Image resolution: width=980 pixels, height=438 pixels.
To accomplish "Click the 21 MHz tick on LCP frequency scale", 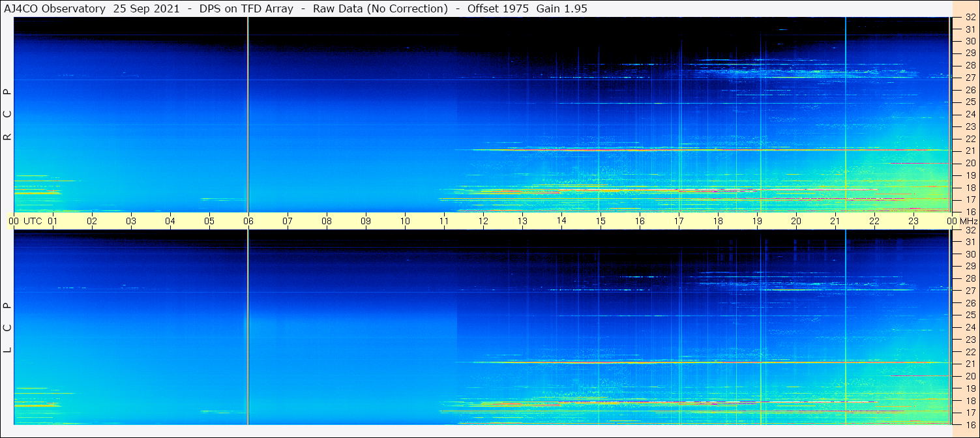I will 970,364.
